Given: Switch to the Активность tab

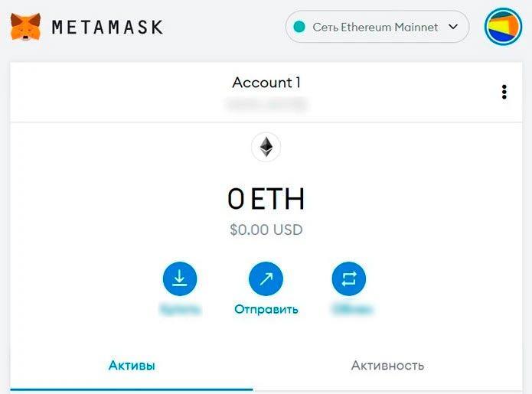Looking at the screenshot, I should [x=387, y=366].
